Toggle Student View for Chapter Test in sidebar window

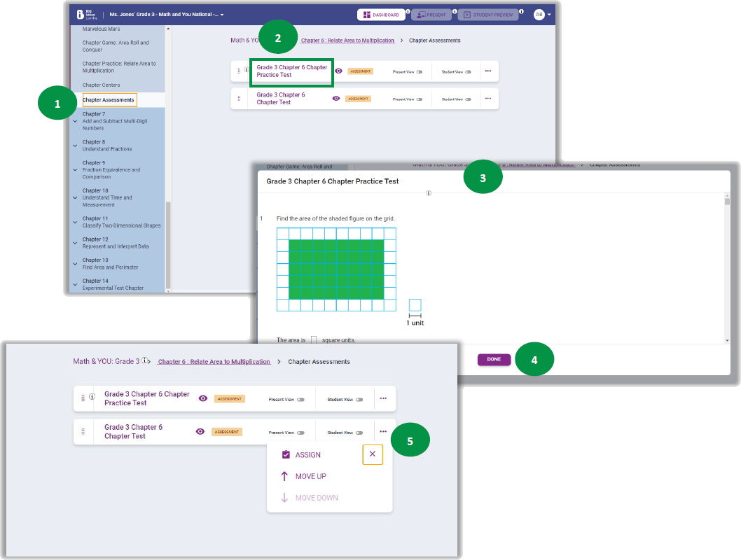tap(468, 99)
